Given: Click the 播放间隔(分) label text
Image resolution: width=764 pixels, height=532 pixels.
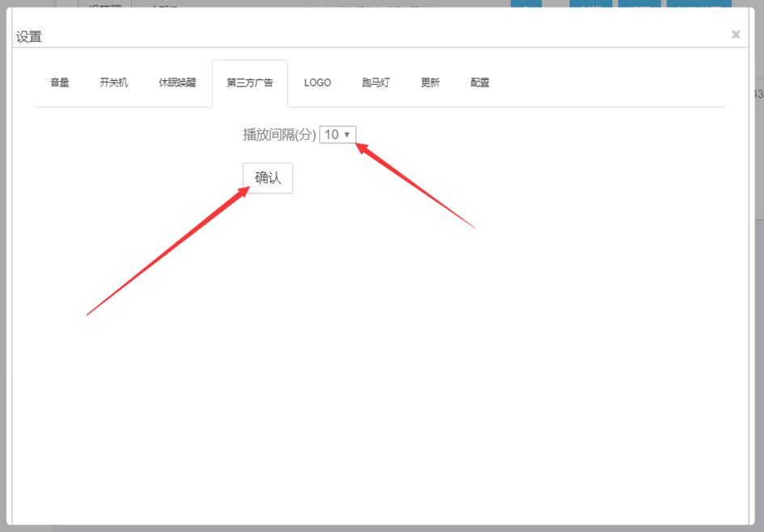Looking at the screenshot, I should click(x=279, y=135).
